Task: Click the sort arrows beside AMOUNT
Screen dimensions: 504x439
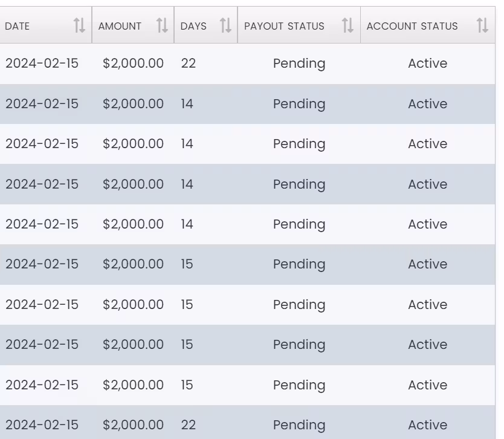Action: [x=162, y=25]
